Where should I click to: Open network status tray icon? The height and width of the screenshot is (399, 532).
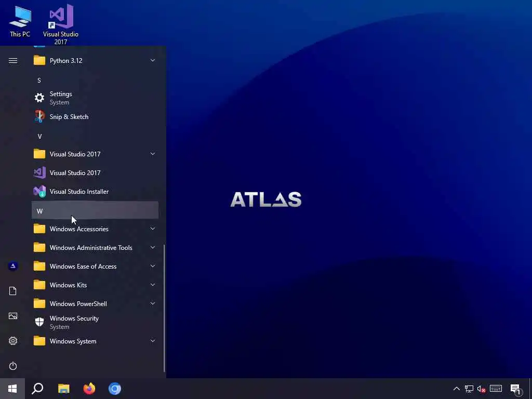click(469, 389)
